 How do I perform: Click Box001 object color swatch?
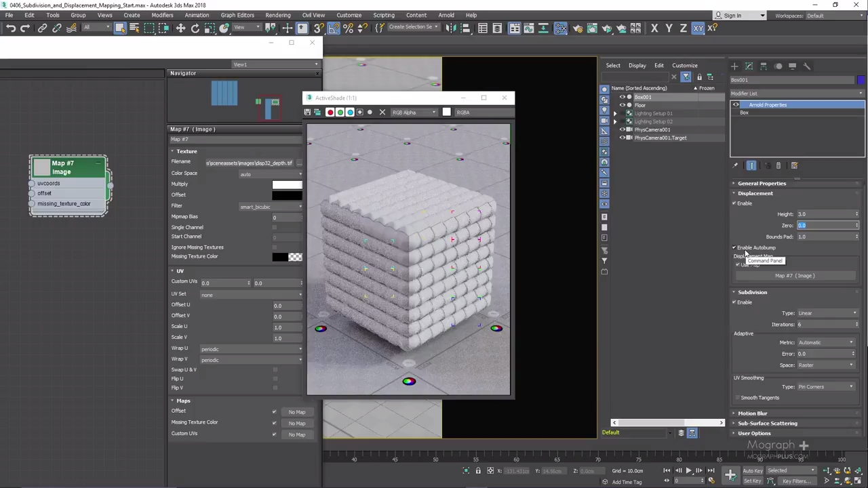click(861, 80)
